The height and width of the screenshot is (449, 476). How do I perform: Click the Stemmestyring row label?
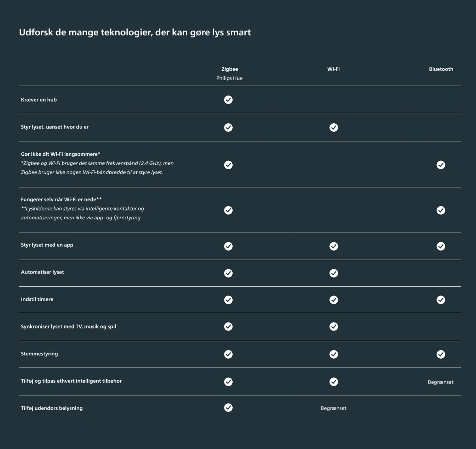coord(39,354)
